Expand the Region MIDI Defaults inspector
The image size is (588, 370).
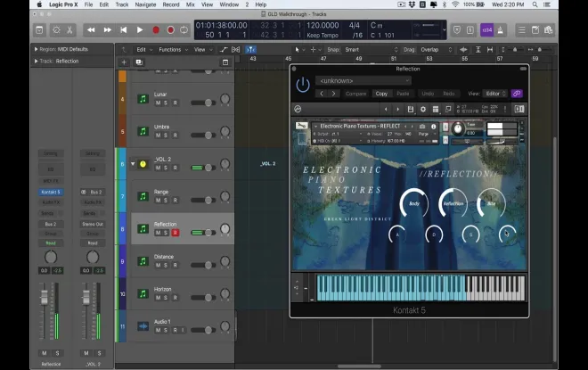coord(36,49)
